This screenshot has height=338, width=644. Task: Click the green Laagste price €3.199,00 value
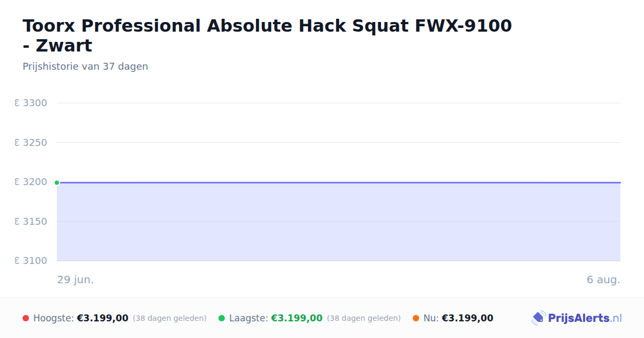[x=297, y=318]
